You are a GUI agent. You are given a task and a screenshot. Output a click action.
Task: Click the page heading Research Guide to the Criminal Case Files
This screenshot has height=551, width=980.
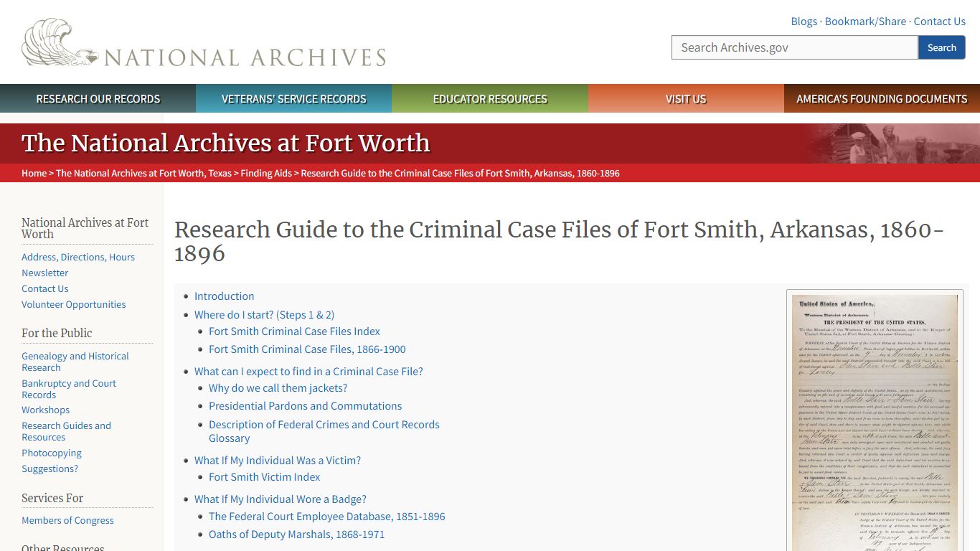click(x=560, y=241)
